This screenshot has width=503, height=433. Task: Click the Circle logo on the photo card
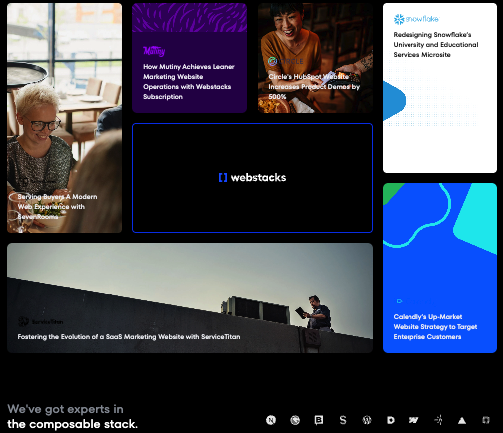coord(286,61)
